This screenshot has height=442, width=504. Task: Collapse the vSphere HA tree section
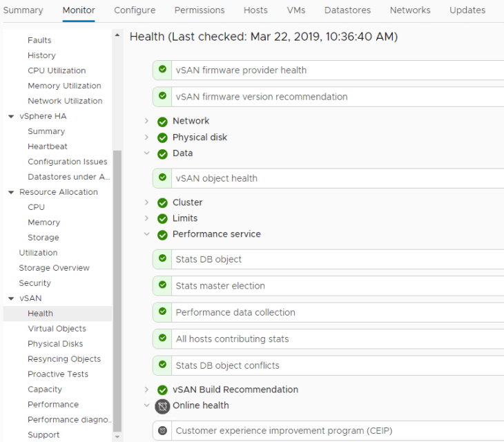(x=11, y=116)
